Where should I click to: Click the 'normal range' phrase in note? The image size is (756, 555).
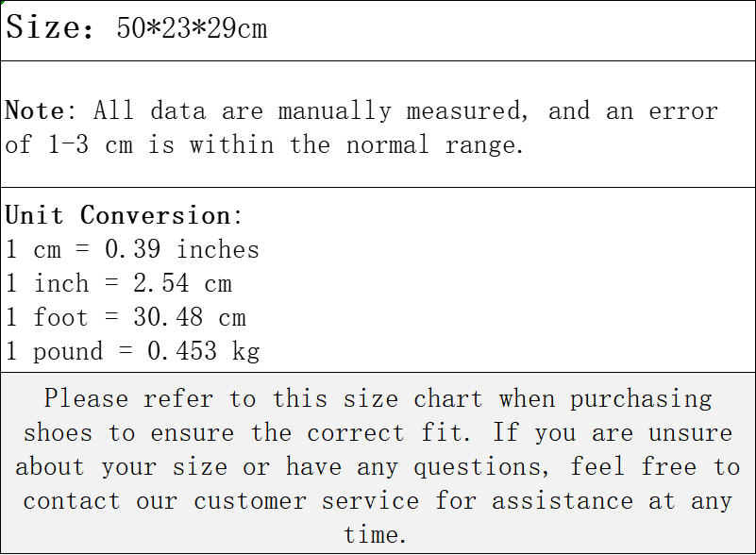[435, 144]
